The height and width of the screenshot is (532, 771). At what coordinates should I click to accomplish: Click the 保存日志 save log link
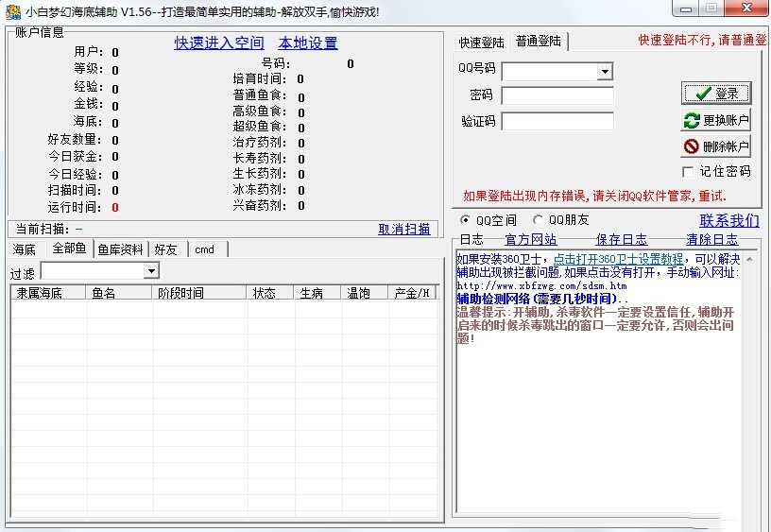click(x=622, y=239)
